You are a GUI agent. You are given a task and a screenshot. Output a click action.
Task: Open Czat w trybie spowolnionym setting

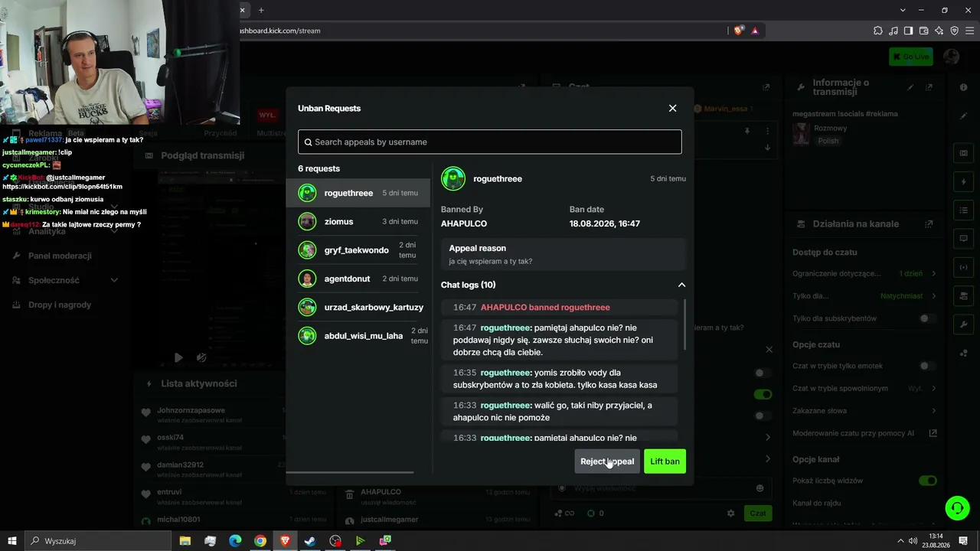click(864, 388)
